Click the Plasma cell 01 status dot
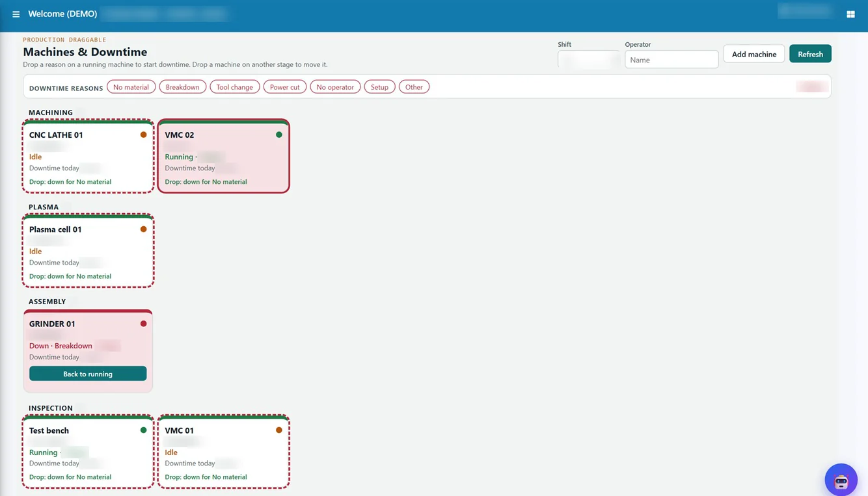 tap(143, 229)
